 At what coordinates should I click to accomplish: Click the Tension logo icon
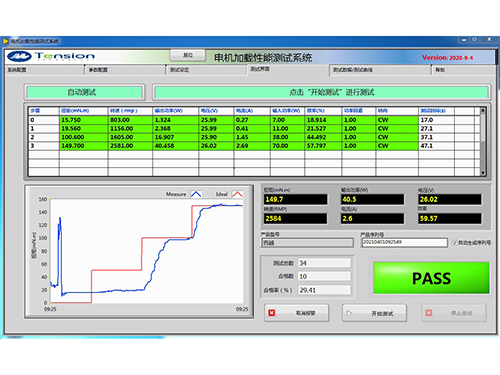click(x=19, y=56)
